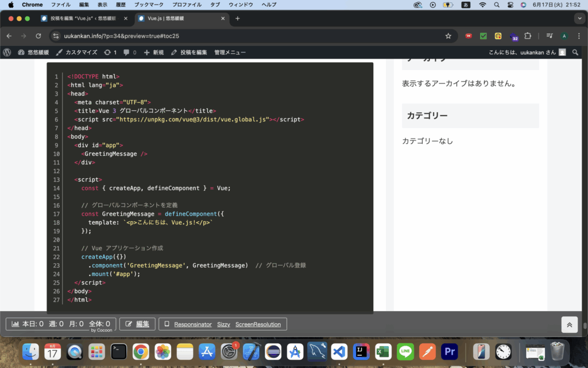Click the 編集 button in the footer bar
Viewport: 588px width, 368px height.
pyautogui.click(x=137, y=324)
